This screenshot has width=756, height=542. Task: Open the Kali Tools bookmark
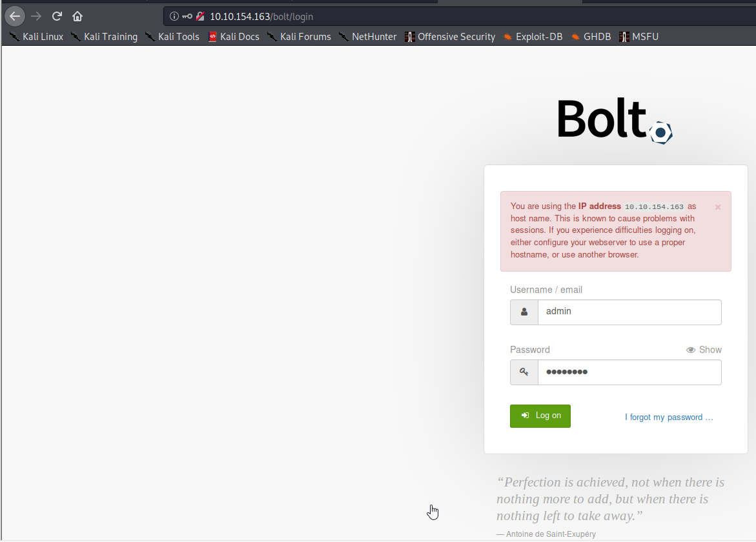click(x=178, y=37)
